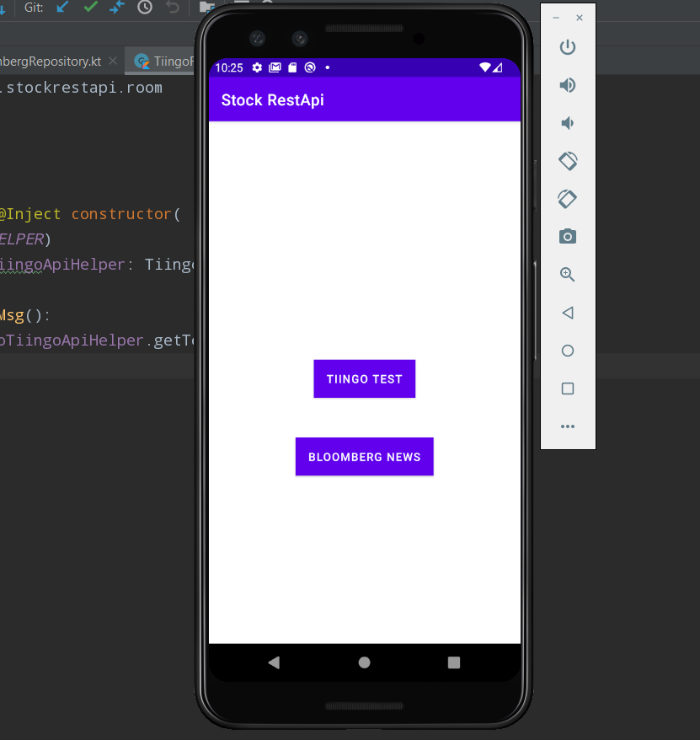The image size is (700, 740).
Task: Tap the notification dot in phone status bar
Action: coord(328,67)
